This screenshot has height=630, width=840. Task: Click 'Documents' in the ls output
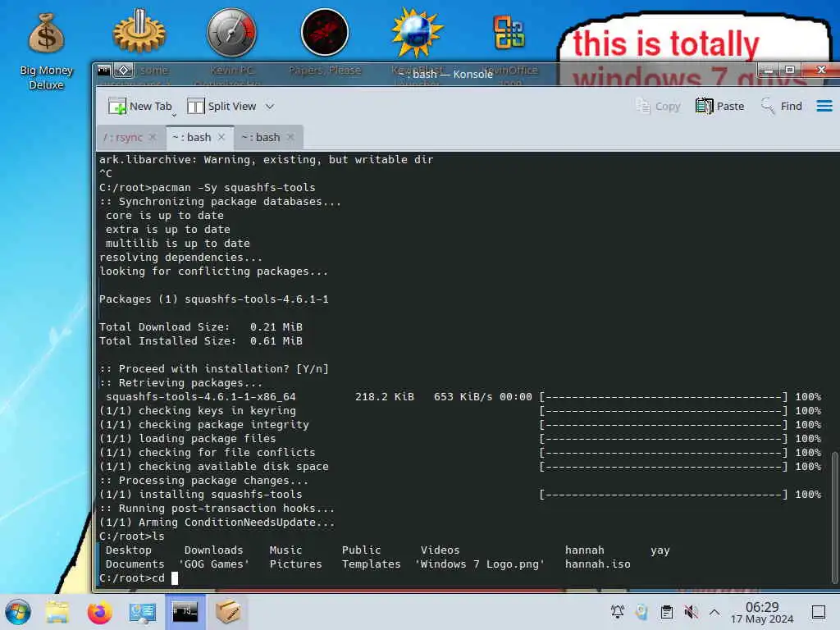(135, 564)
